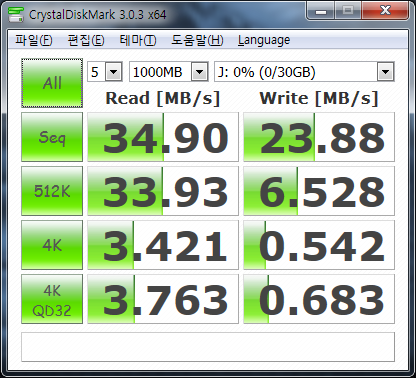Click the Seq write result 23.88
Viewport: 416px width, 378px height.
[x=319, y=137]
